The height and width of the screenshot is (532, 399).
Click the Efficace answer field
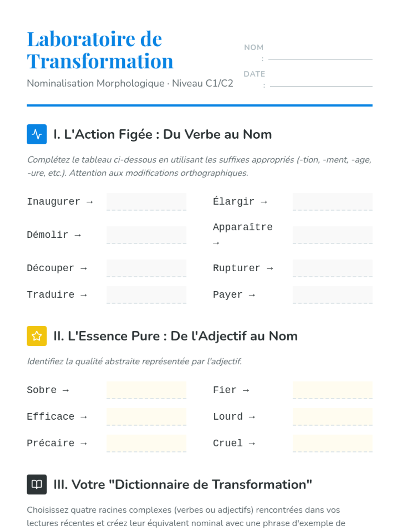(x=146, y=416)
